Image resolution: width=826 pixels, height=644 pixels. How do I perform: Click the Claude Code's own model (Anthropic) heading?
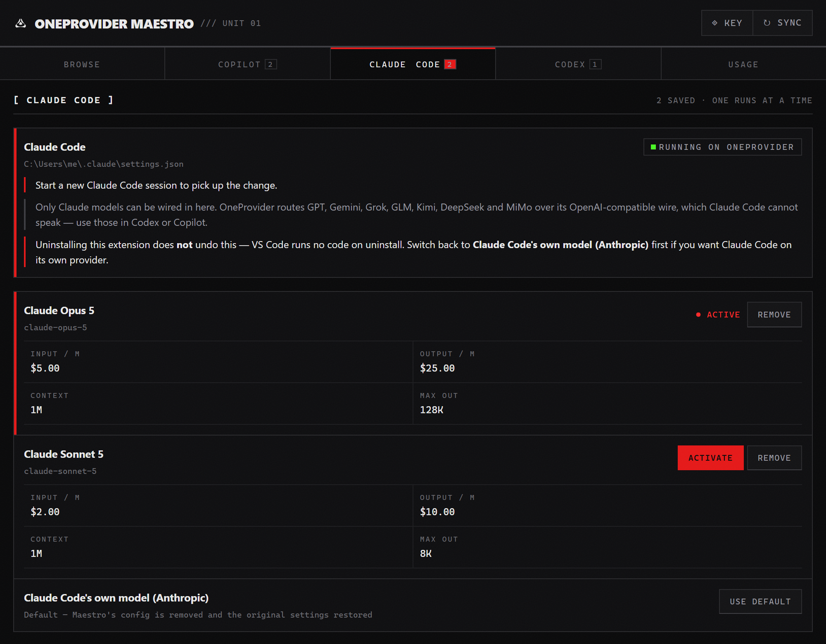click(x=116, y=598)
